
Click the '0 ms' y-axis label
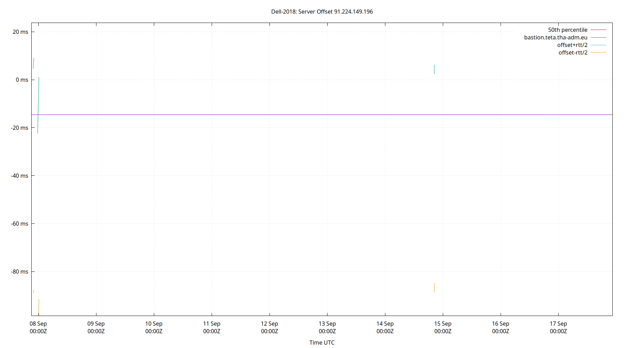[22, 80]
